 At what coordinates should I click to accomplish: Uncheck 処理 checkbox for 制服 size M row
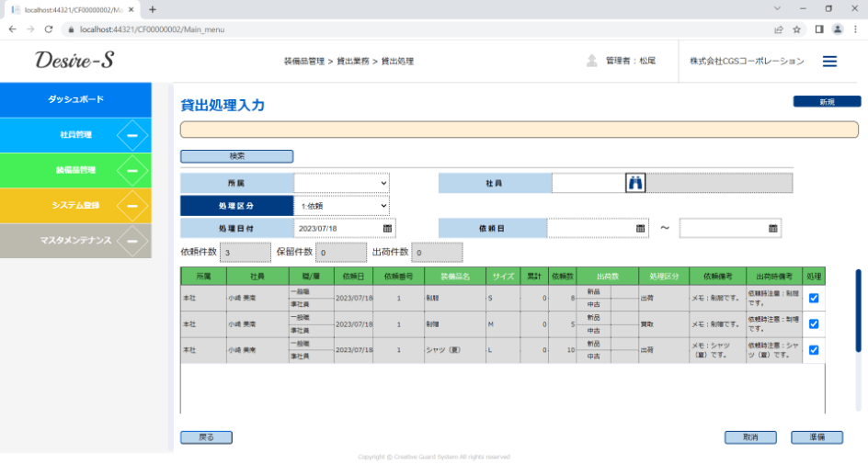814,323
